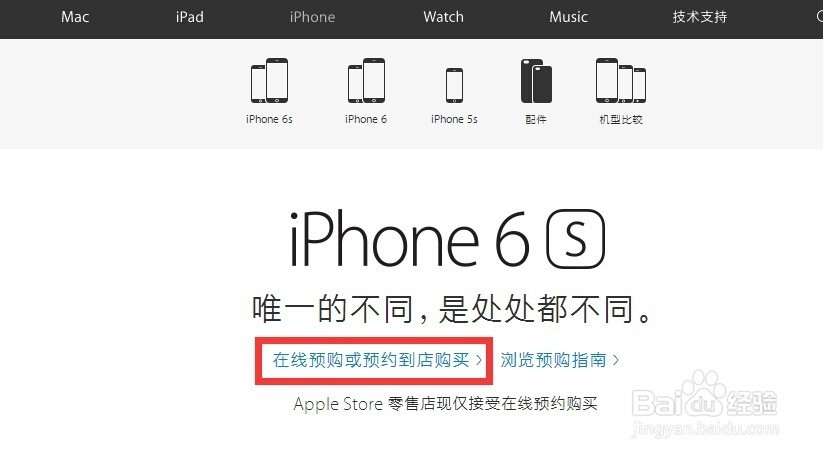Click the chevron after 浏览预购指南

616,360
